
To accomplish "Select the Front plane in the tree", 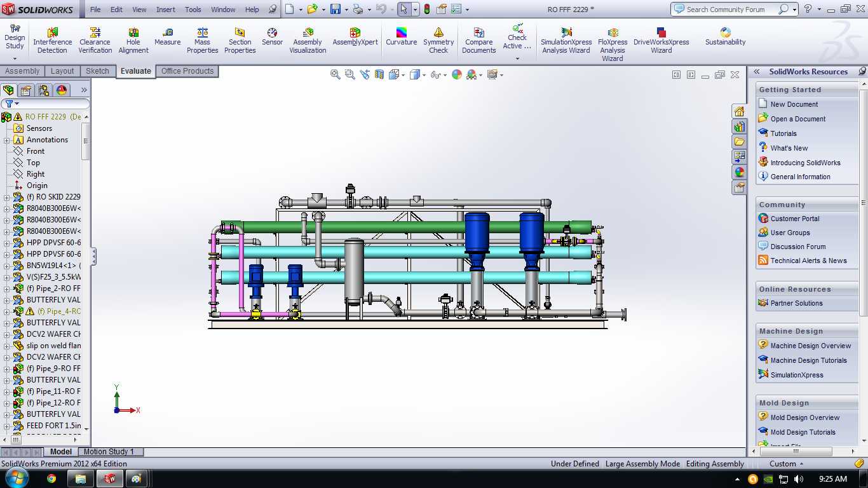I will (x=36, y=151).
